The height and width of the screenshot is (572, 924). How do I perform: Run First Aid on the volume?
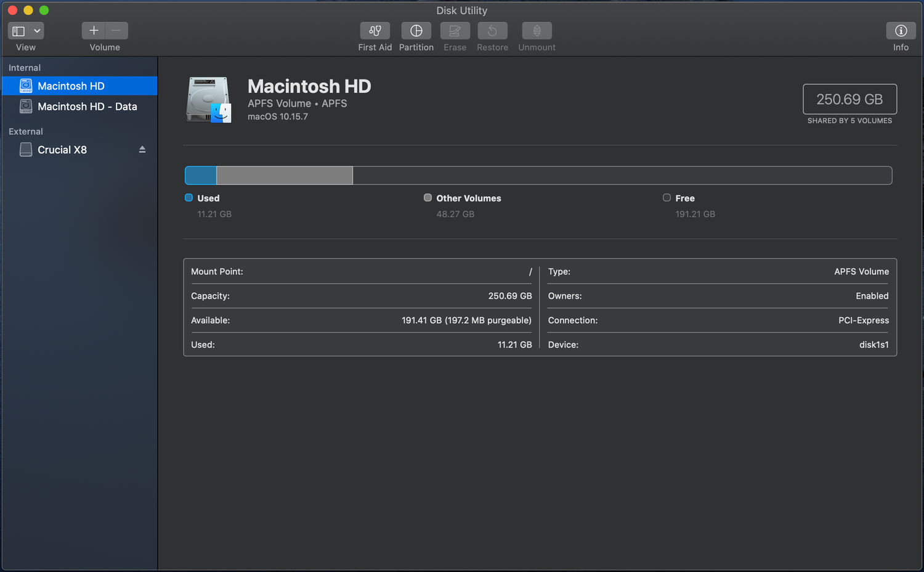[x=375, y=31]
